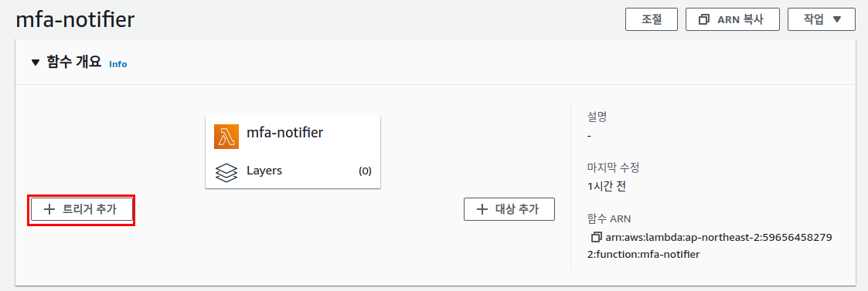Screen dimensions: 868x291
Task: Click the orange Lambda function icon
Action: point(226,137)
